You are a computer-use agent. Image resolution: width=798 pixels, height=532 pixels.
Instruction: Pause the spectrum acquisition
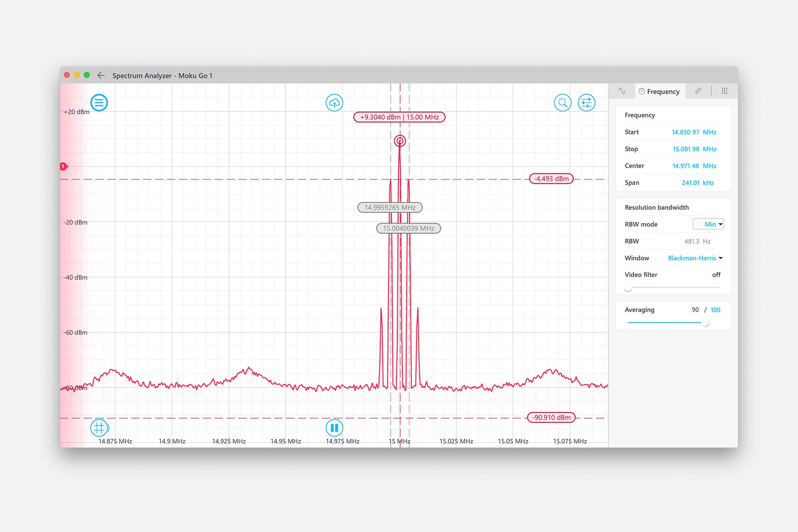click(x=335, y=428)
